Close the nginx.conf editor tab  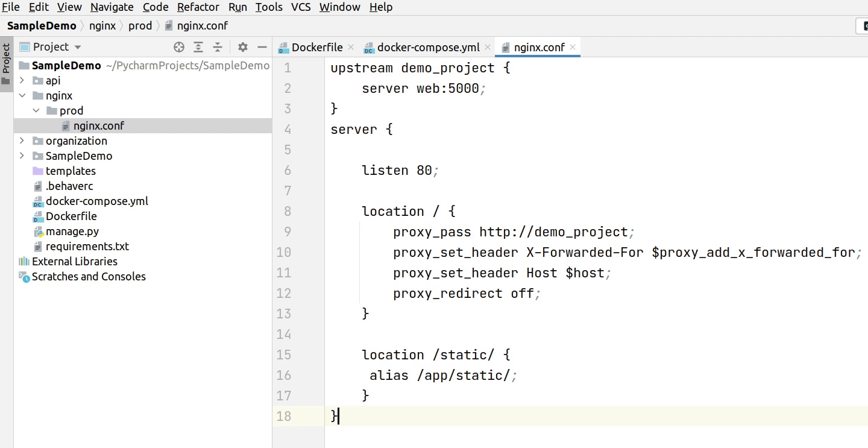(573, 47)
